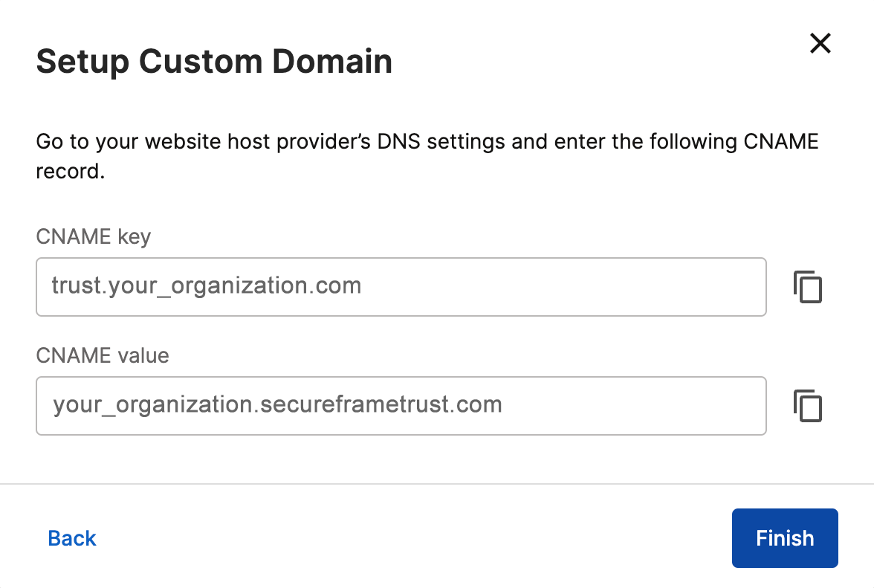Copy the CNAME value to clipboard
Viewport: 874px width, 588px height.
point(808,406)
